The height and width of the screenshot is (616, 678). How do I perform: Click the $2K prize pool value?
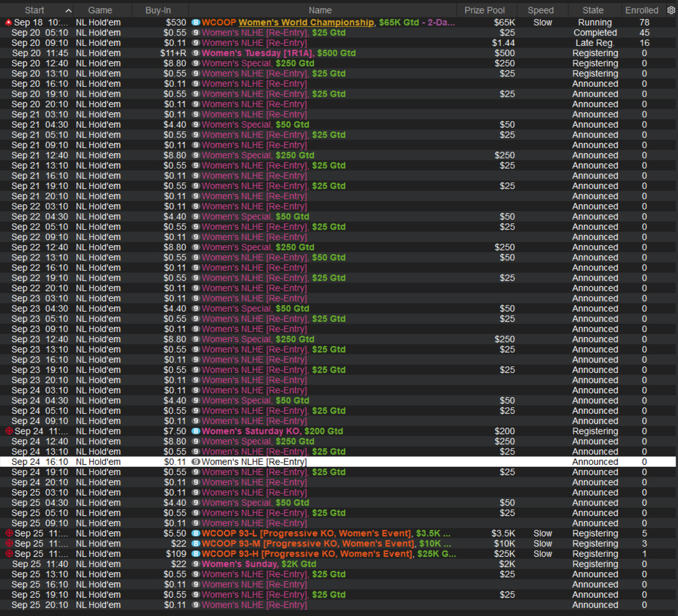[x=507, y=564]
